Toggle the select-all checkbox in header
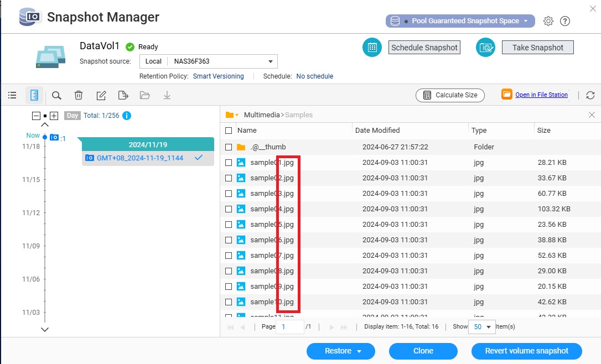This screenshot has height=364, width=601. tap(229, 131)
